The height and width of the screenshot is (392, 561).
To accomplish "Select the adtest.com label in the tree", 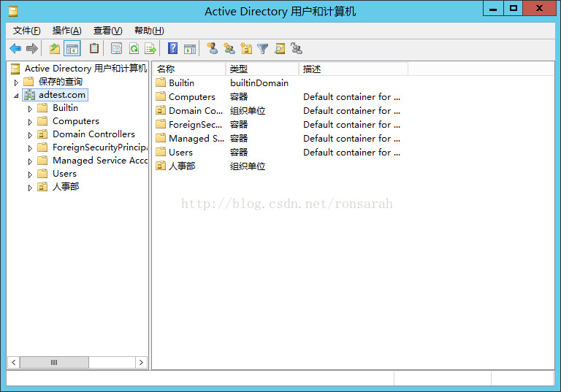I will (62, 95).
